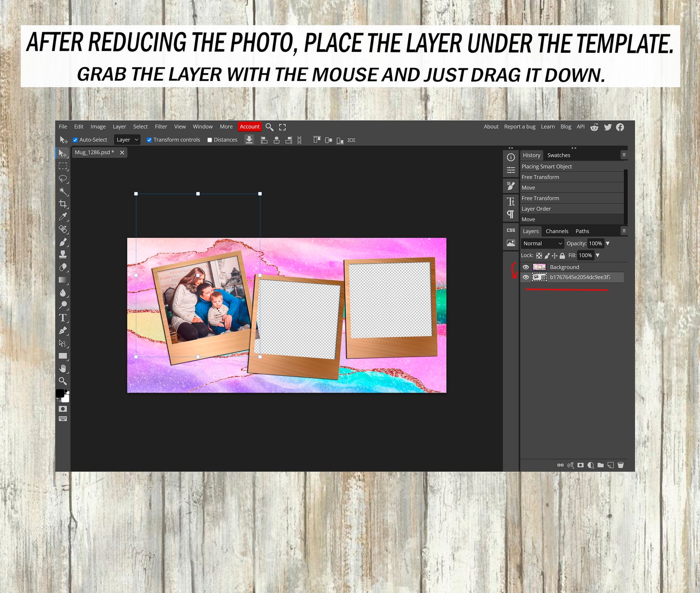Select the Type tool in toolbar

63,318
